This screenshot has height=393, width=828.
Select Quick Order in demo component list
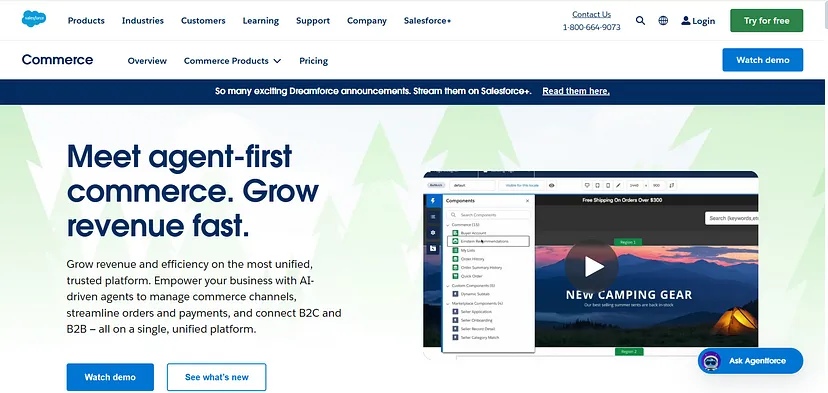[471, 276]
